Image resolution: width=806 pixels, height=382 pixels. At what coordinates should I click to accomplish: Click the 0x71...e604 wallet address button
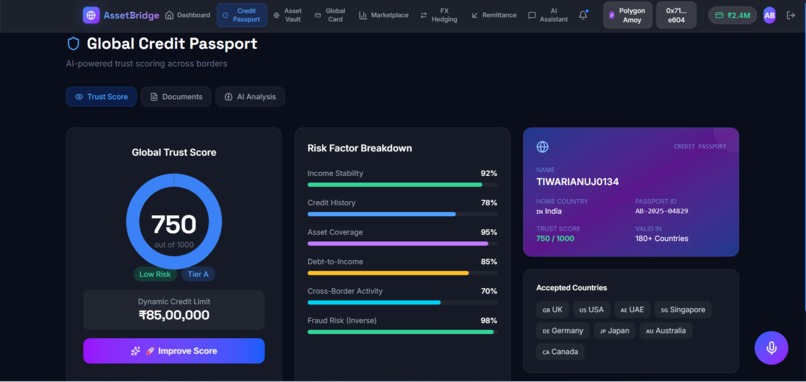click(676, 15)
